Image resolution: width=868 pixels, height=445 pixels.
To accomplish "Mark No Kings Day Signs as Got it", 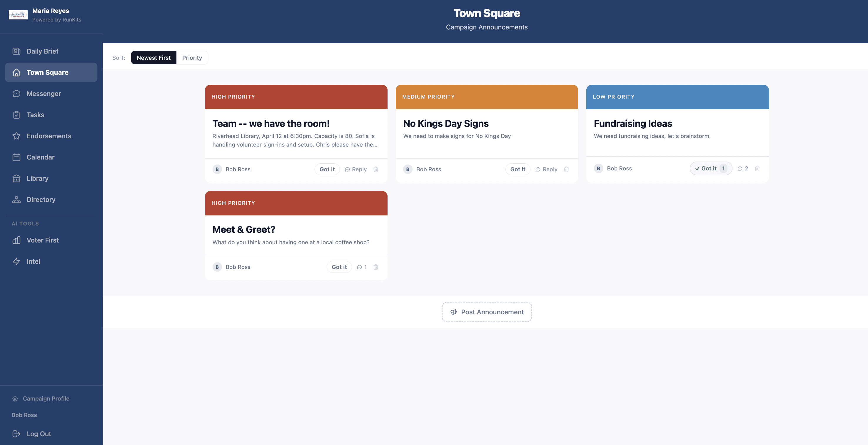I will [x=518, y=169].
